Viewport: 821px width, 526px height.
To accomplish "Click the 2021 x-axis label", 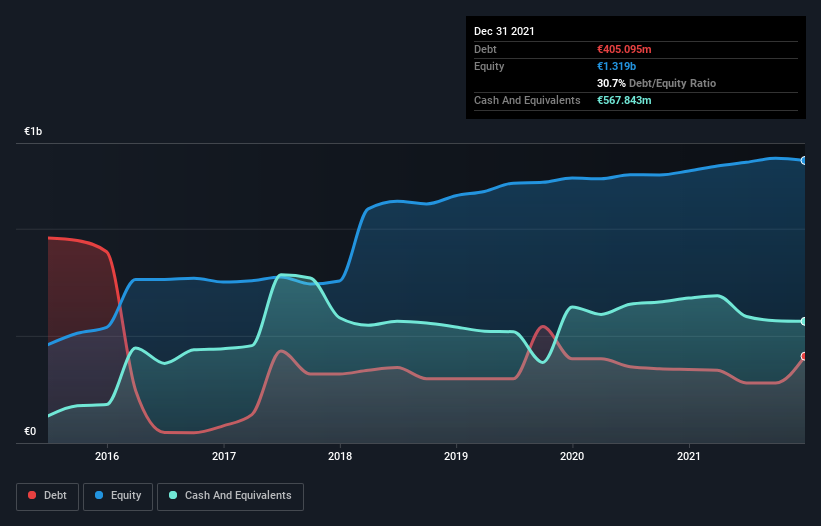I will click(x=689, y=456).
